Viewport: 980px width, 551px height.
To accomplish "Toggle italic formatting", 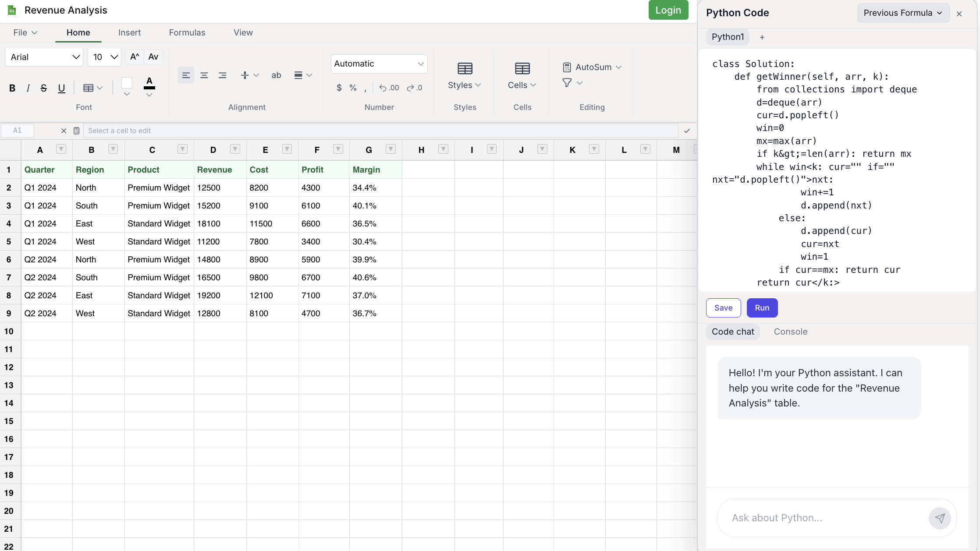I will pyautogui.click(x=28, y=88).
